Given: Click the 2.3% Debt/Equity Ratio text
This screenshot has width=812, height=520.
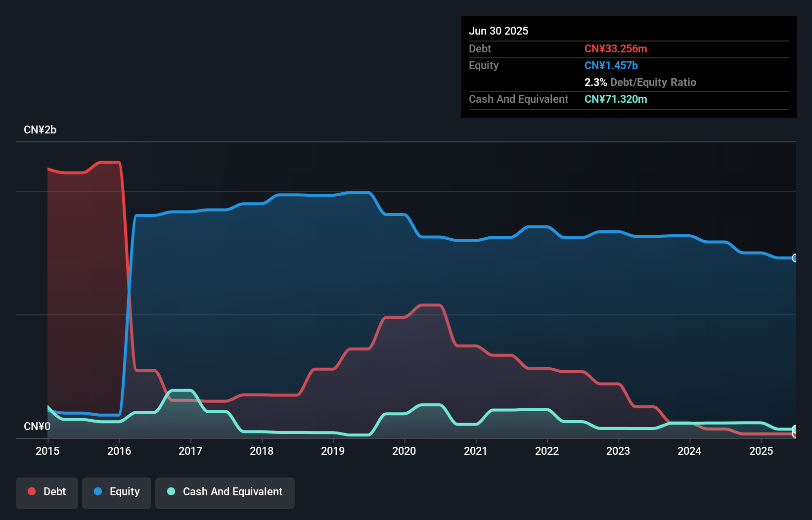Looking at the screenshot, I should coord(640,82).
